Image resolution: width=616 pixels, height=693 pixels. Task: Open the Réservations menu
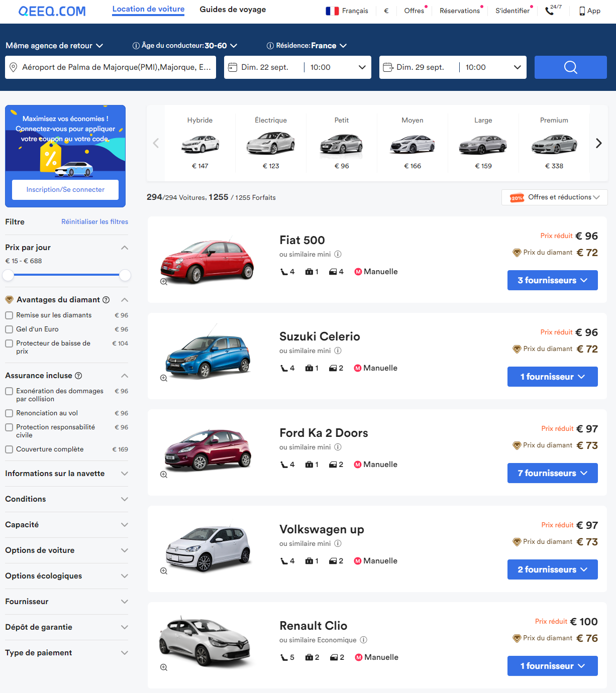(x=460, y=11)
